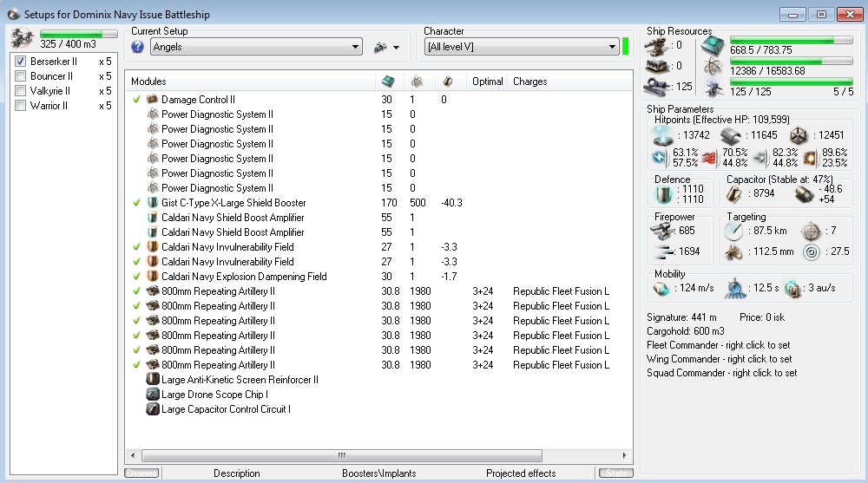Screen dimensions: 868x483
Task: Click the powergrid resource icon beside 12386
Action: point(713,67)
